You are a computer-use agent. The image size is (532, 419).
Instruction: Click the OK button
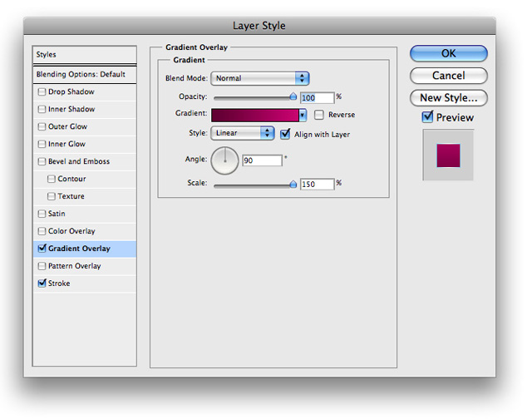click(449, 53)
